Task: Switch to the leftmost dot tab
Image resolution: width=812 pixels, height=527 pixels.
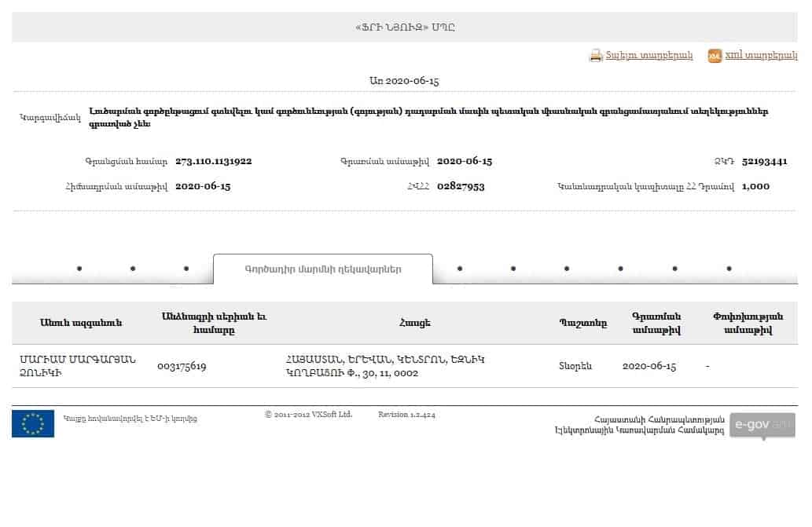Action: [x=79, y=269]
